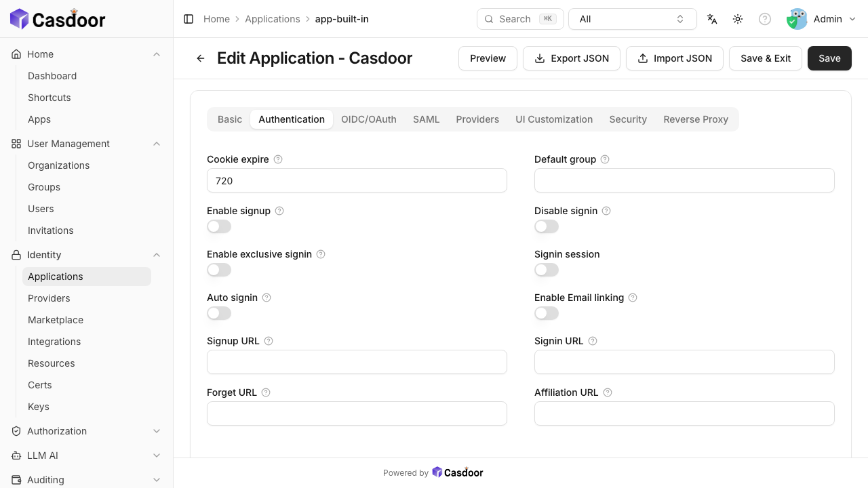Toggle the sidebar collapse icon
Viewport: 868px width, 488px height.
pyautogui.click(x=189, y=19)
